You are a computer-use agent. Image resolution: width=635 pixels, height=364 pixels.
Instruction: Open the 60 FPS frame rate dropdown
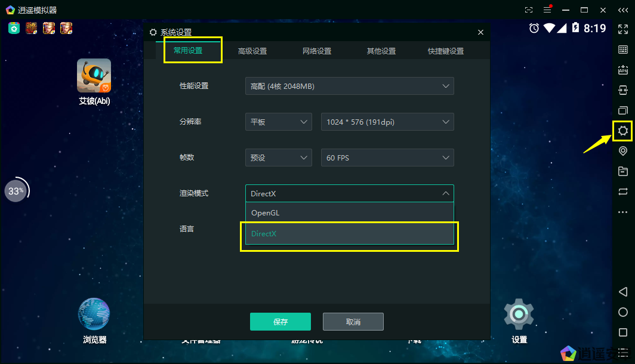click(387, 158)
